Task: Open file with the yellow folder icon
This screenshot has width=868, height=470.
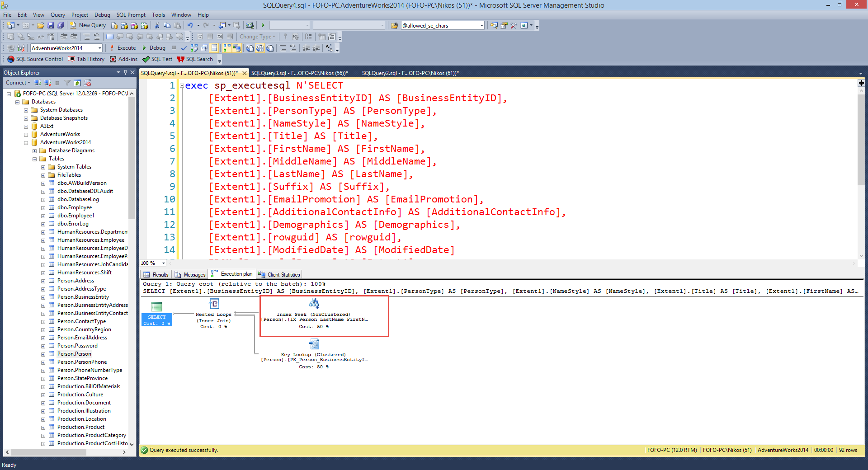Action: pos(41,25)
